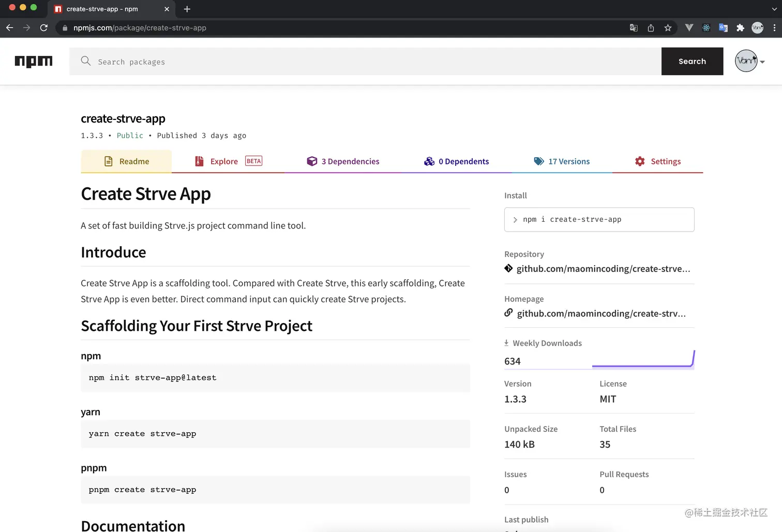Click the 140 kB unpacked size value
Viewport: 782px width, 532px height.
coord(519,444)
